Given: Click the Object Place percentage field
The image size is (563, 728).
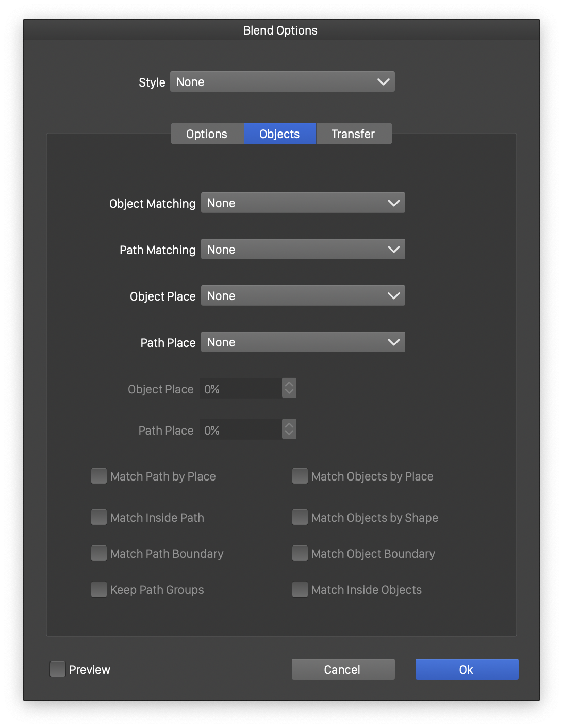Looking at the screenshot, I should coord(241,389).
